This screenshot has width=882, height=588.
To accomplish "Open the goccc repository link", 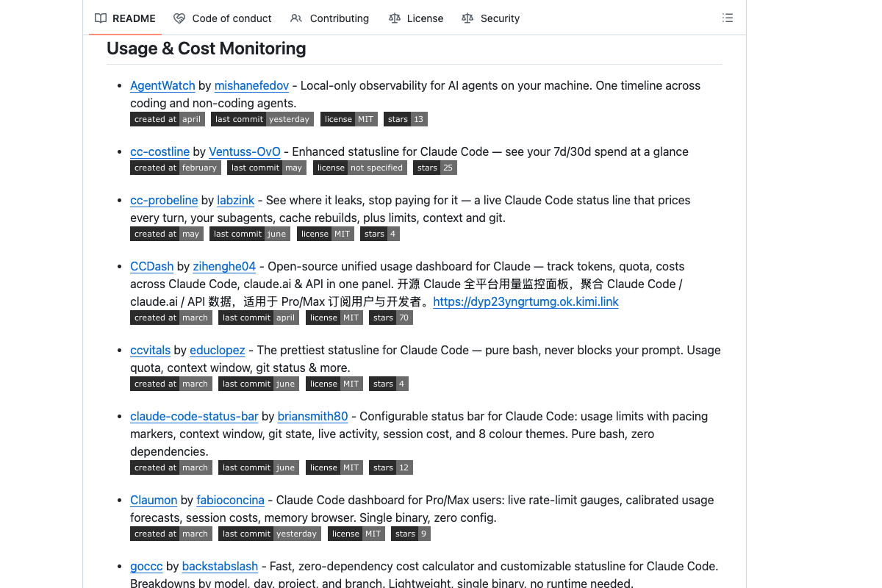I will coord(146,566).
